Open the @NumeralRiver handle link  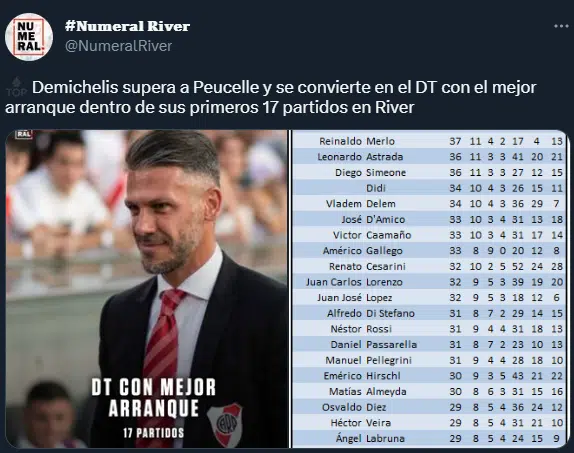coord(119,46)
